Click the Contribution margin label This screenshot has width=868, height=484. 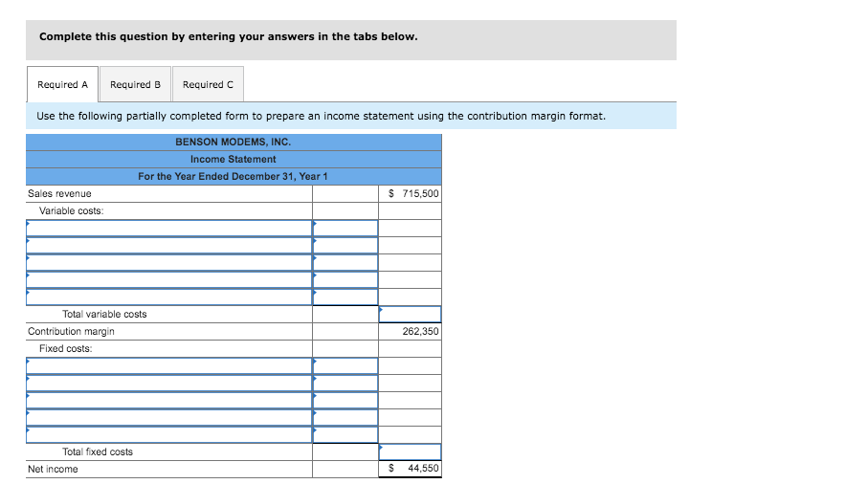click(71, 331)
